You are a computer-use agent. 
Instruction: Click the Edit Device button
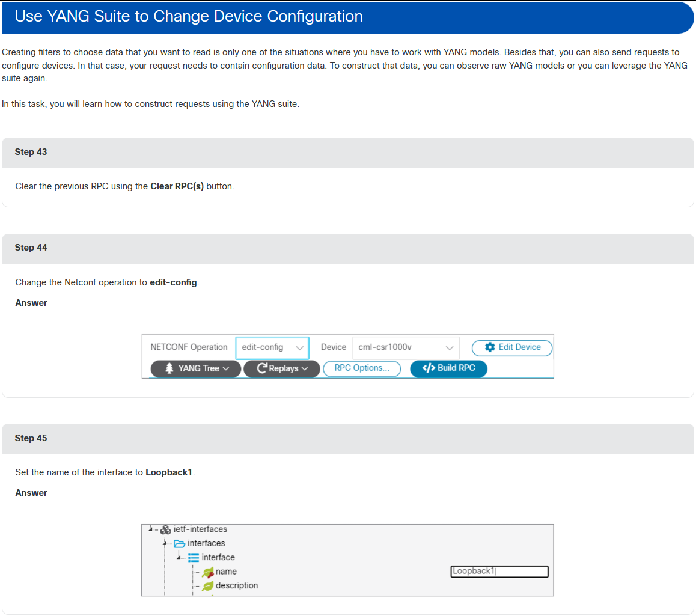tap(512, 347)
